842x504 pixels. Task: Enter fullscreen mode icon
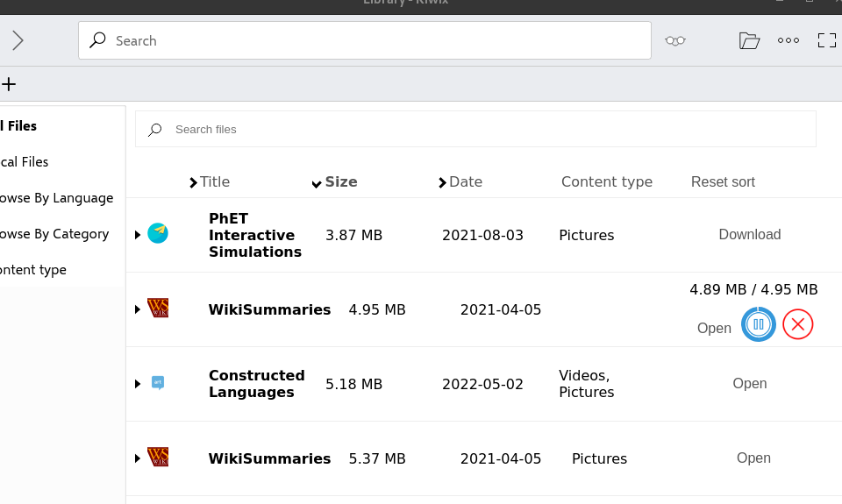click(x=826, y=40)
